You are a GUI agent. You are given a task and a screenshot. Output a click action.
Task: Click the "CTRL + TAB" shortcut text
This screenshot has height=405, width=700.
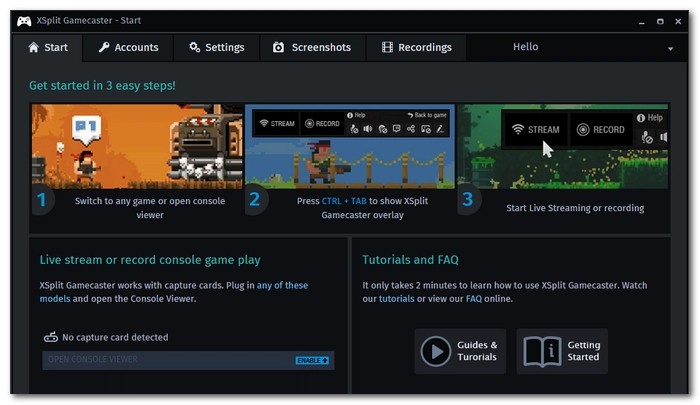pyautogui.click(x=344, y=201)
